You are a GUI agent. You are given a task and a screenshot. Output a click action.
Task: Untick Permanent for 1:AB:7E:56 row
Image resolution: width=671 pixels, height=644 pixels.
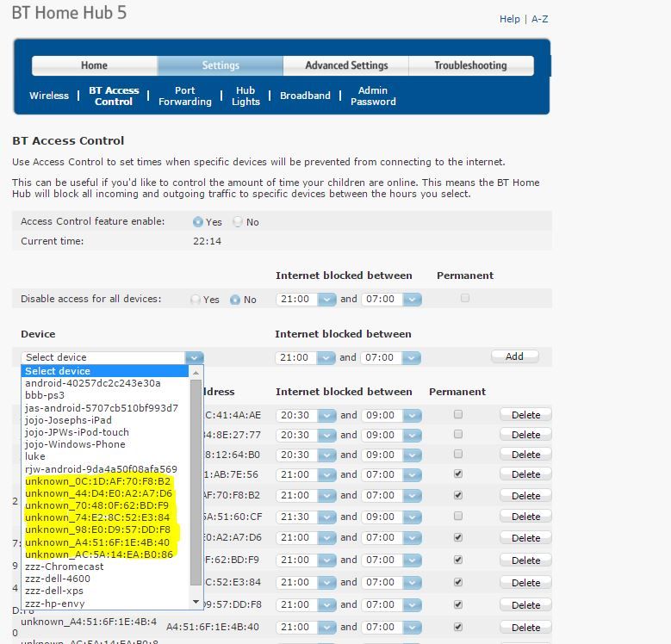coord(458,474)
